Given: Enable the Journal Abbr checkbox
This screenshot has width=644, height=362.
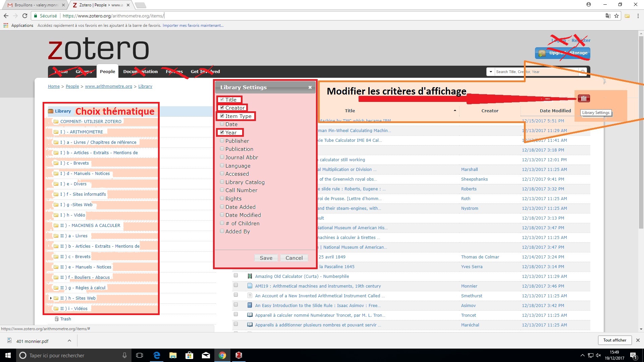Looking at the screenshot, I should coord(222,157).
